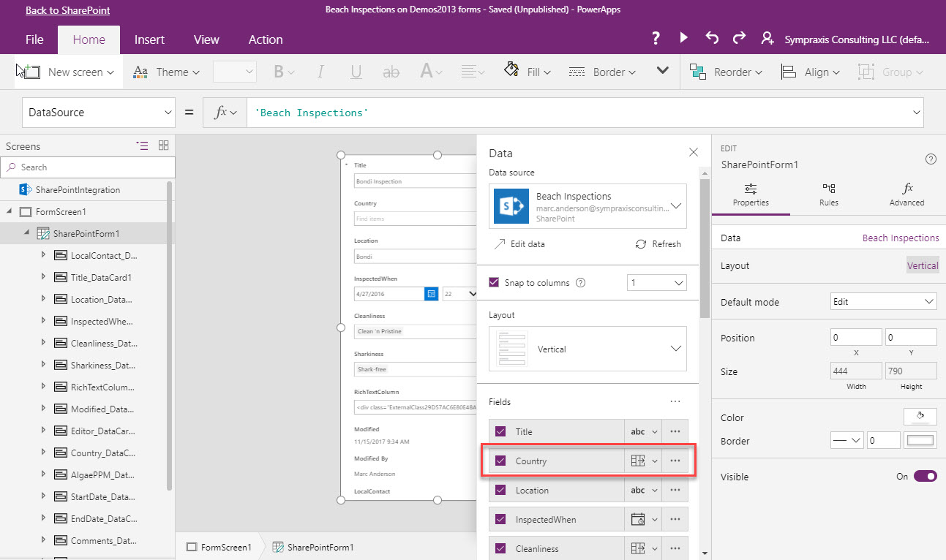Open Default mode Edit dropdown
The height and width of the screenshot is (560, 946).
tap(884, 301)
